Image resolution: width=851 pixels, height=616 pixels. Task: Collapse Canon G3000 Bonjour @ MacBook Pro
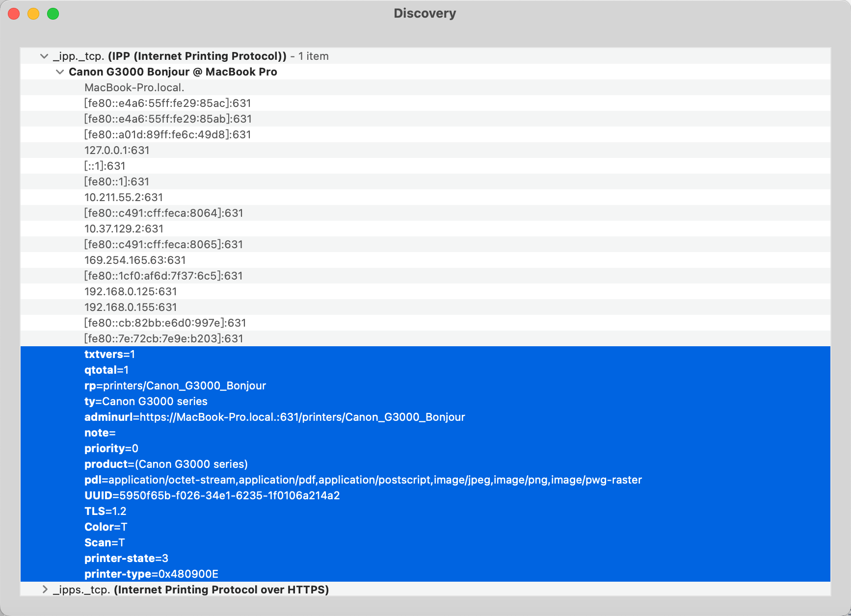point(60,72)
